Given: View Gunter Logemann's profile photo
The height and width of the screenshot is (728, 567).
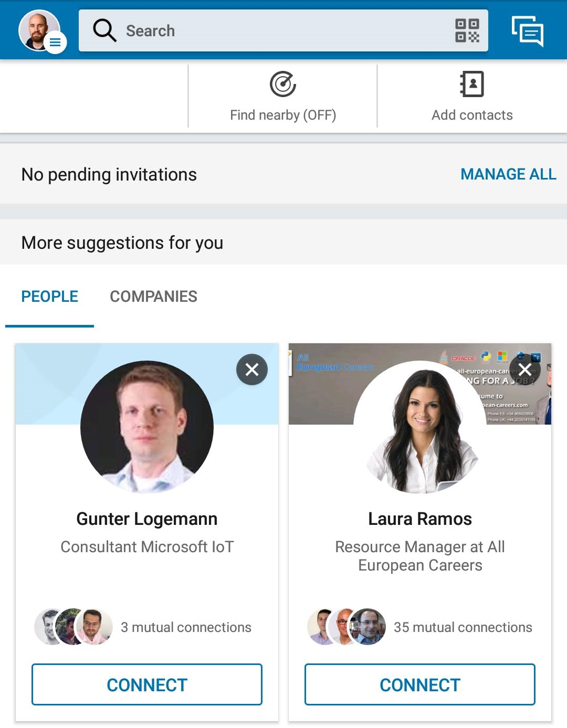Looking at the screenshot, I should point(147,427).
